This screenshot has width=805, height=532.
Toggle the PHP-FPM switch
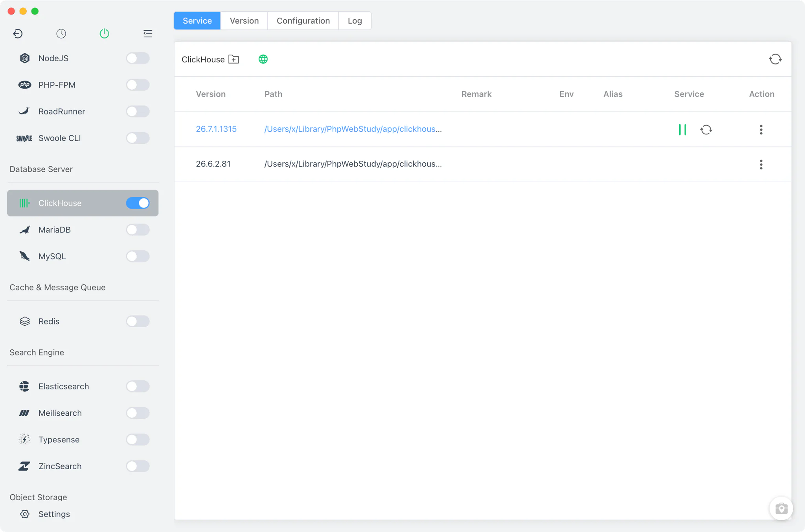(x=138, y=85)
